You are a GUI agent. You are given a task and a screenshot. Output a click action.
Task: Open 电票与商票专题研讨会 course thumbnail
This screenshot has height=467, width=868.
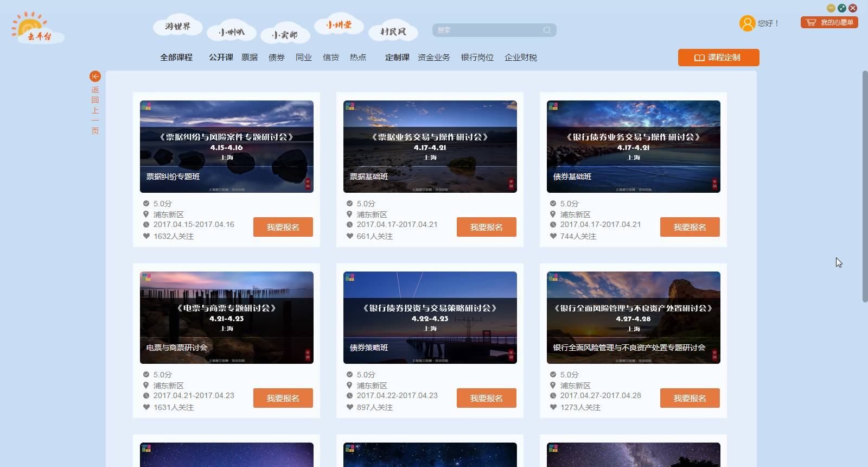(227, 318)
